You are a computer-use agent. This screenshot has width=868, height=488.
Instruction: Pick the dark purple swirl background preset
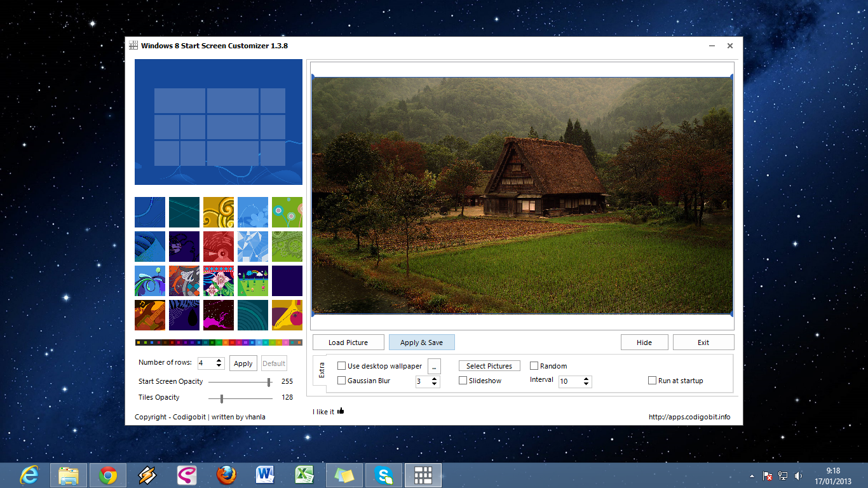click(x=184, y=246)
